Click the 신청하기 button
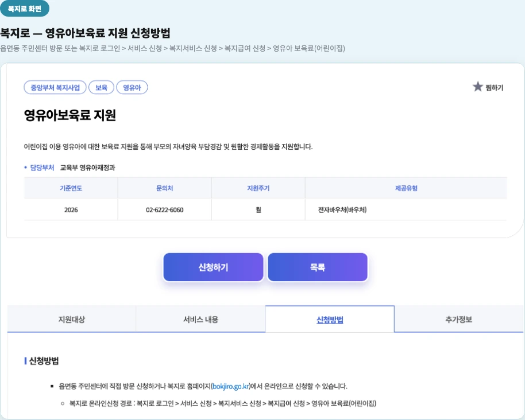This screenshot has height=420, width=525. coord(213,267)
